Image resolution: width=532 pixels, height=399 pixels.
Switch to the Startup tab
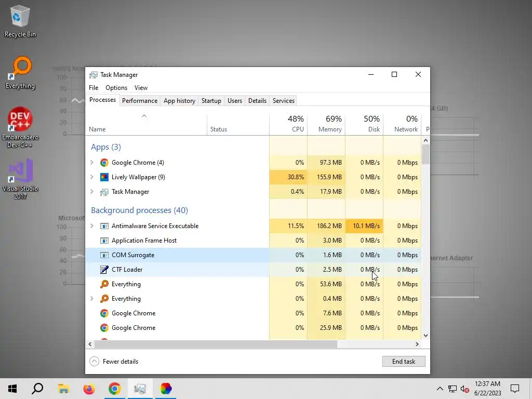pos(211,101)
